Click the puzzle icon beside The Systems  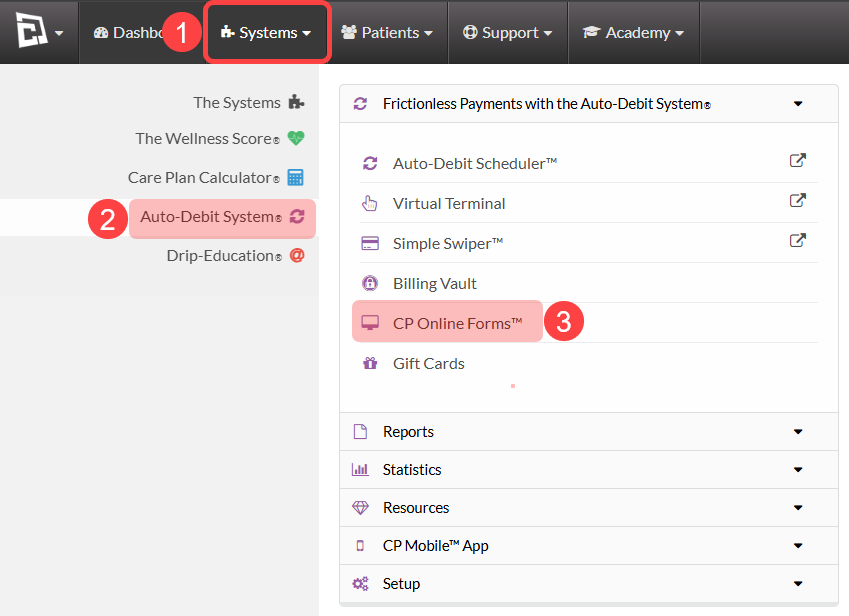coord(296,102)
